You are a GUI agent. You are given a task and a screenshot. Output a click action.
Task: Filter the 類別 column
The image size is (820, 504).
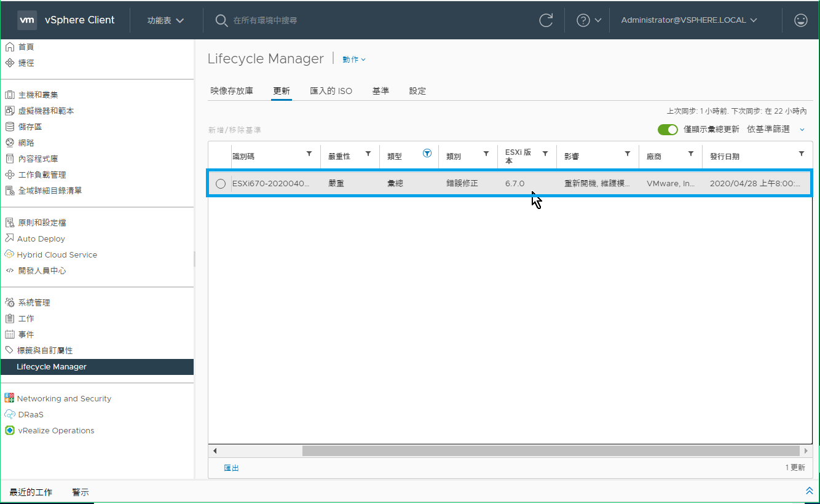coord(486,154)
